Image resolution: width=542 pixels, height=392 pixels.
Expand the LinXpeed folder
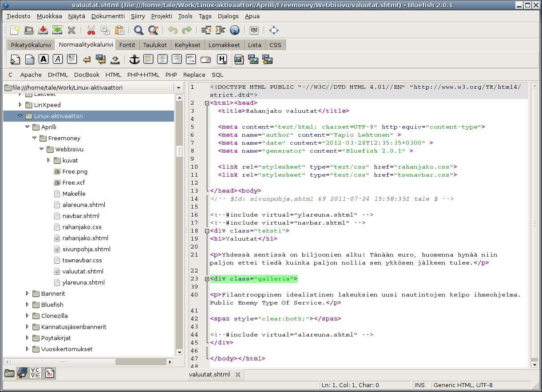click(x=20, y=105)
